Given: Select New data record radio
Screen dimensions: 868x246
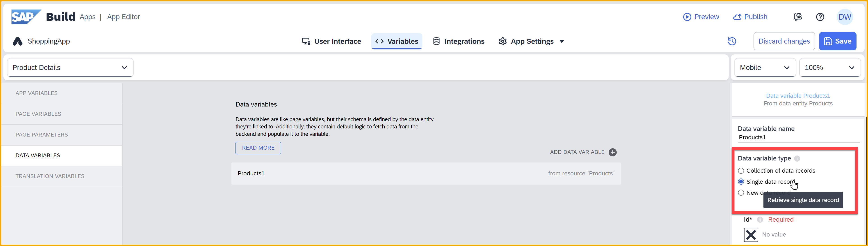Looking at the screenshot, I should point(741,193).
